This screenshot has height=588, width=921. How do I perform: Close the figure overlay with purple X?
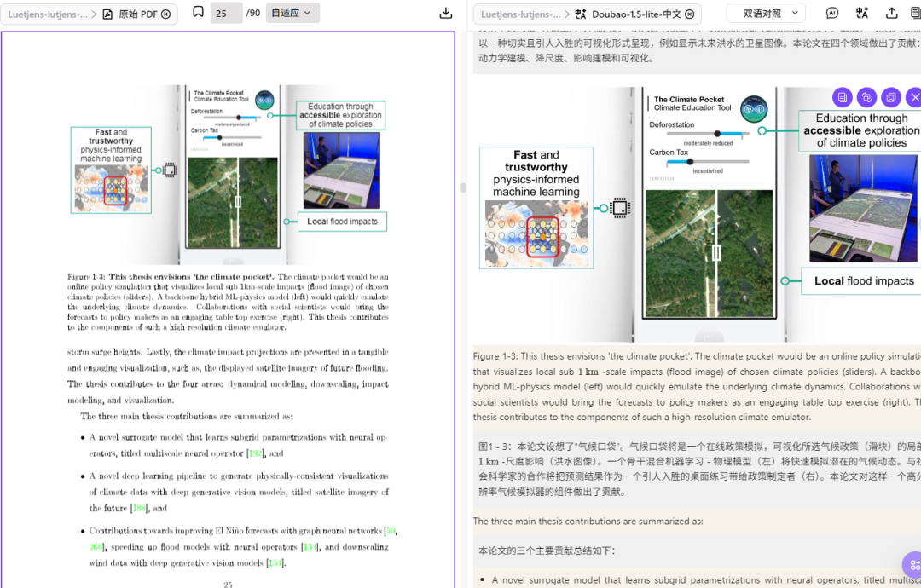coord(917,97)
